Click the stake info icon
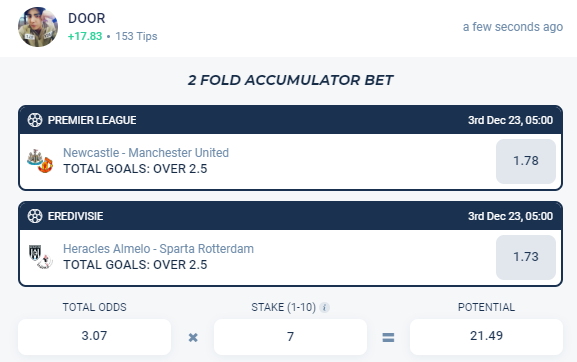 click(x=324, y=307)
